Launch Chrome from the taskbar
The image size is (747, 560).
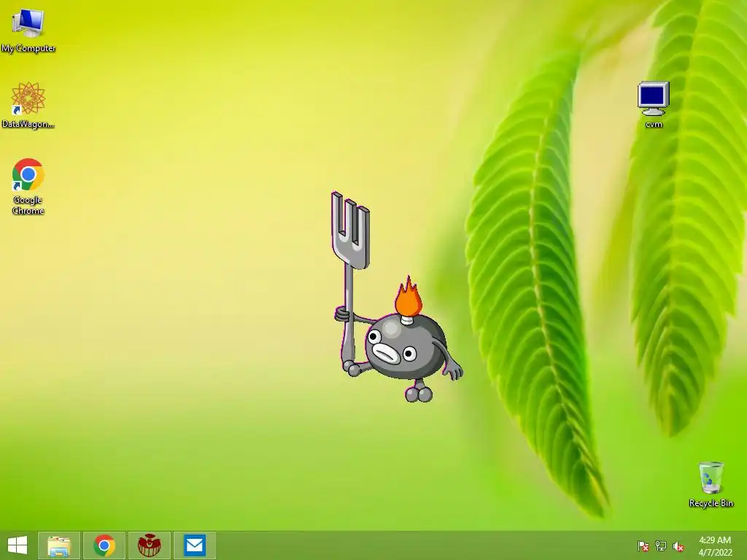(104, 545)
